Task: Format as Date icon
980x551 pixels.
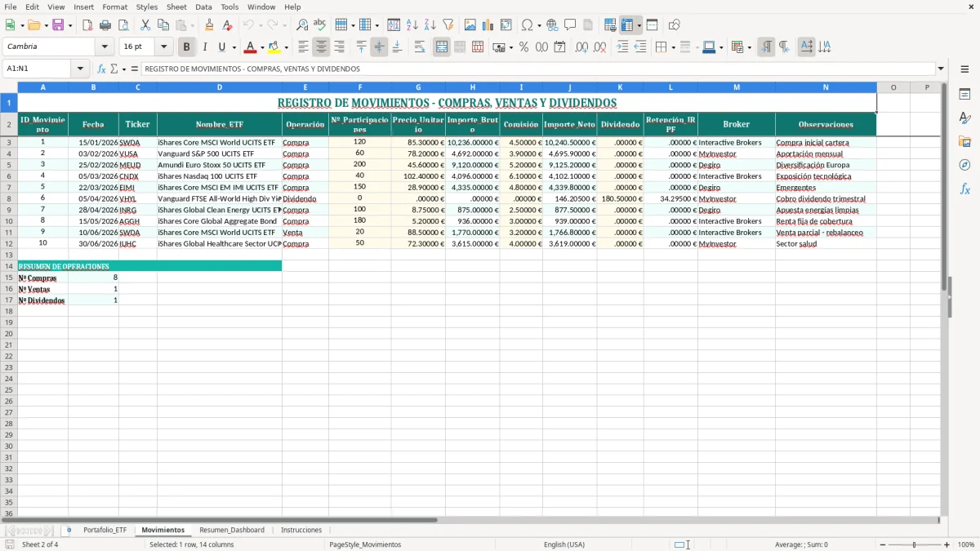Action: pyautogui.click(x=559, y=47)
